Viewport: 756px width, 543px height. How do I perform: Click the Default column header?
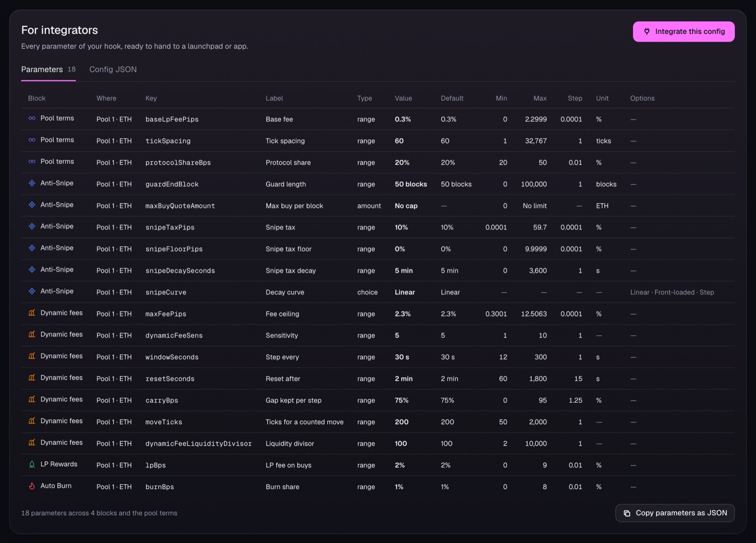[452, 98]
